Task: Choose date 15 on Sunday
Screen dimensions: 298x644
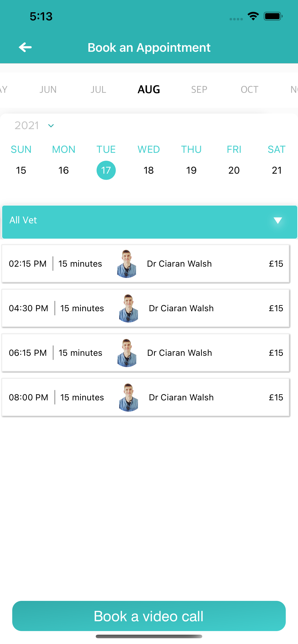Action: (x=21, y=171)
